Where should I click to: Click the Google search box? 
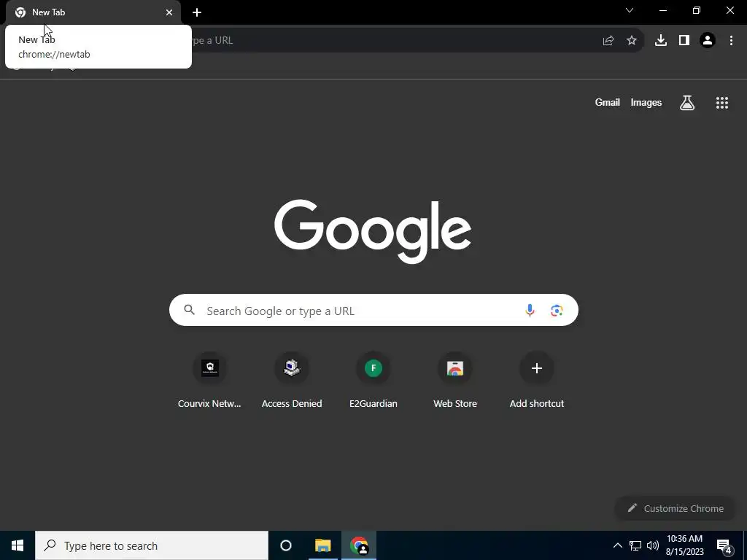click(x=373, y=310)
